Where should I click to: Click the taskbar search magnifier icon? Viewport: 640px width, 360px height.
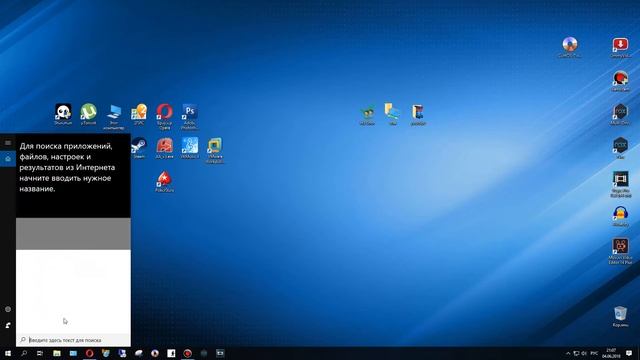(24, 353)
